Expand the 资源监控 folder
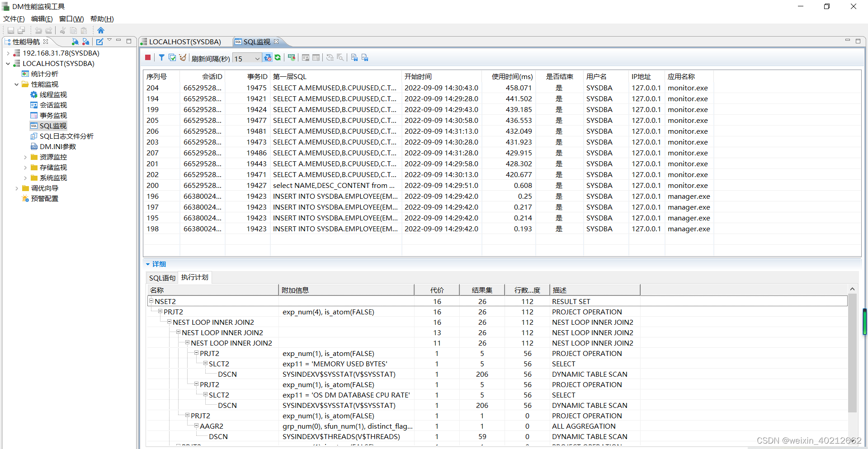 click(x=25, y=157)
